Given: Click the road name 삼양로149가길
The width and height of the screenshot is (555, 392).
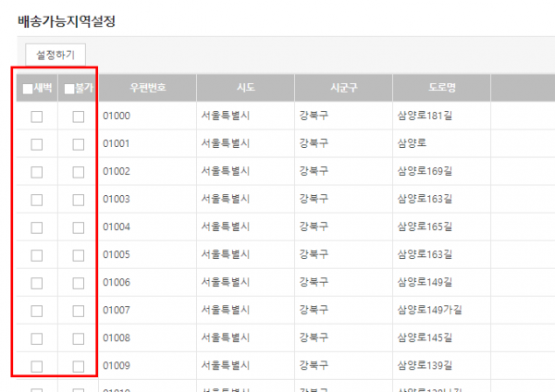Looking at the screenshot, I should pyautogui.click(x=426, y=311).
